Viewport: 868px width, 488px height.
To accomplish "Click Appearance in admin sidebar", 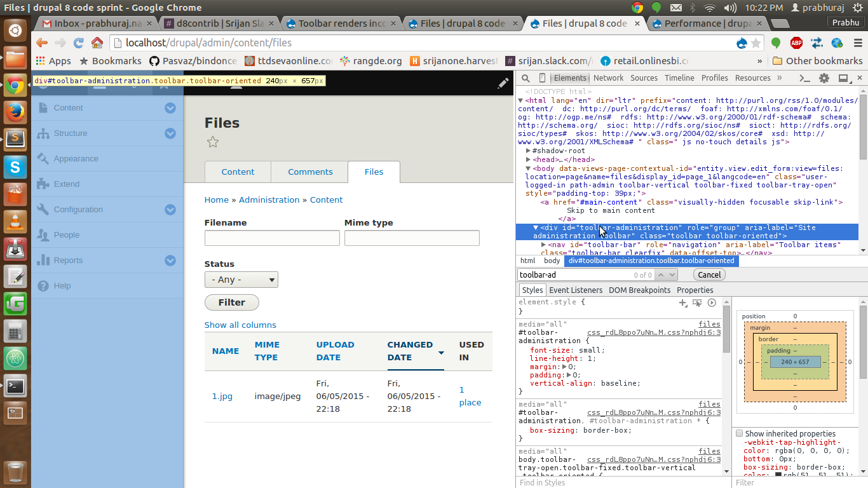I will 76,159.
